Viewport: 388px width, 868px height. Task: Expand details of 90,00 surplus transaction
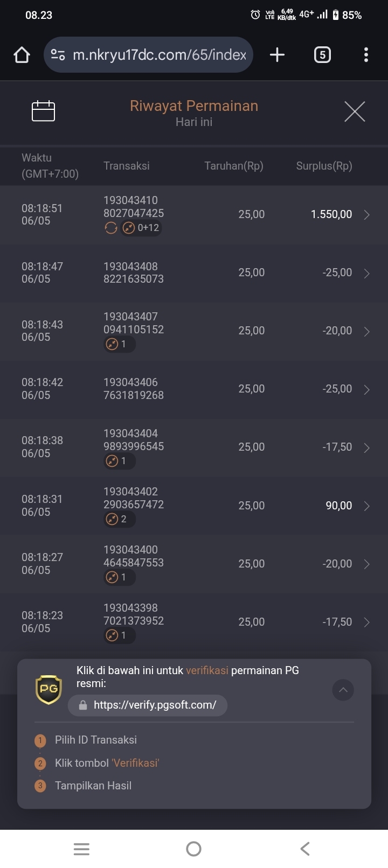[x=367, y=506]
